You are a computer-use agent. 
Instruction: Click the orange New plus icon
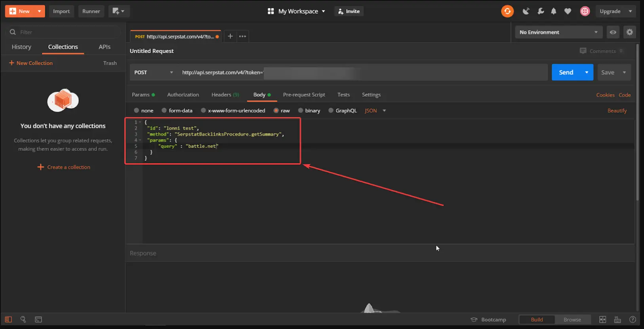click(13, 11)
